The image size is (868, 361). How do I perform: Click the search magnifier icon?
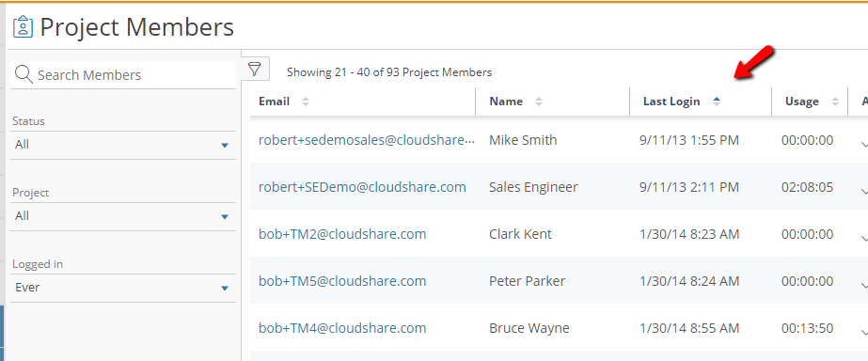point(24,74)
